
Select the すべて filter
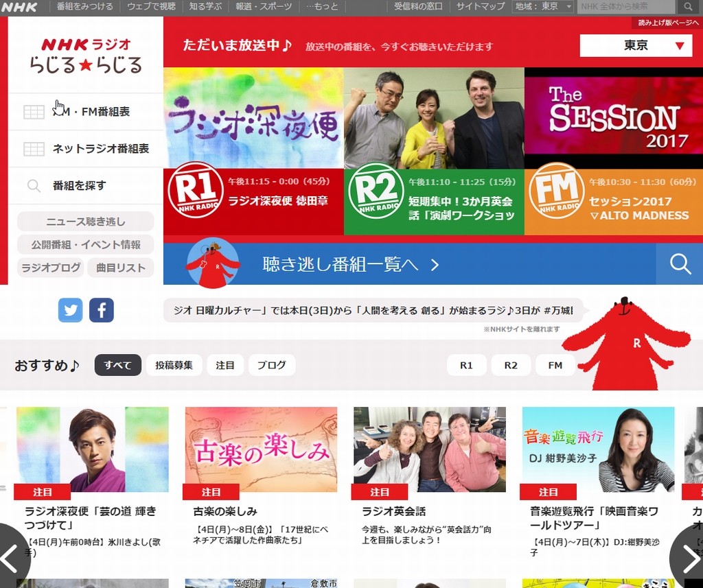coord(118,365)
